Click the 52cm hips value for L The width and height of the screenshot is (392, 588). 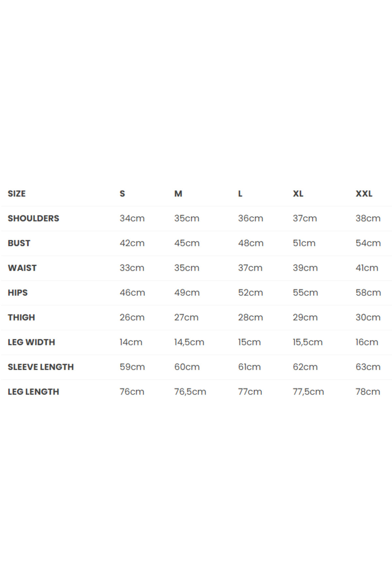coord(251,293)
